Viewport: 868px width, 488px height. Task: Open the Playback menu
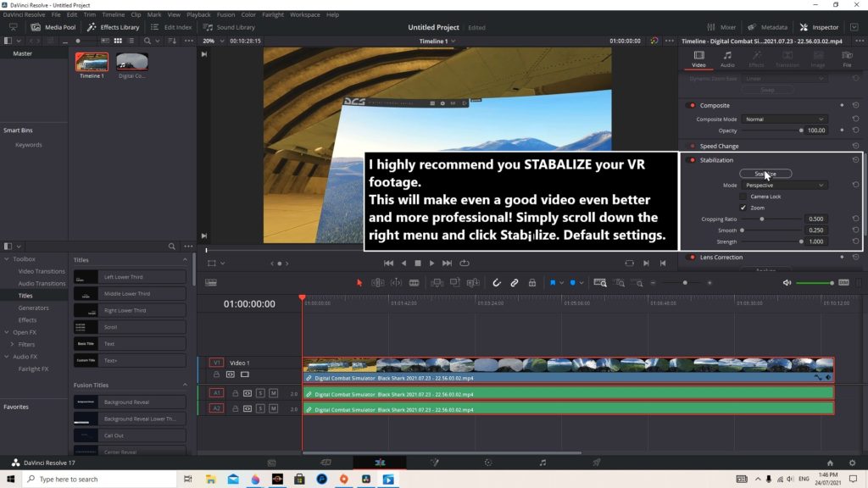click(198, 14)
